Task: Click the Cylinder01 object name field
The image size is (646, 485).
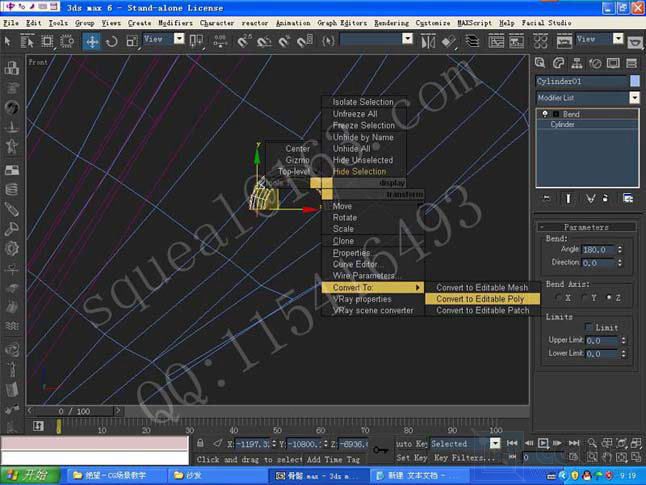Action: [582, 81]
